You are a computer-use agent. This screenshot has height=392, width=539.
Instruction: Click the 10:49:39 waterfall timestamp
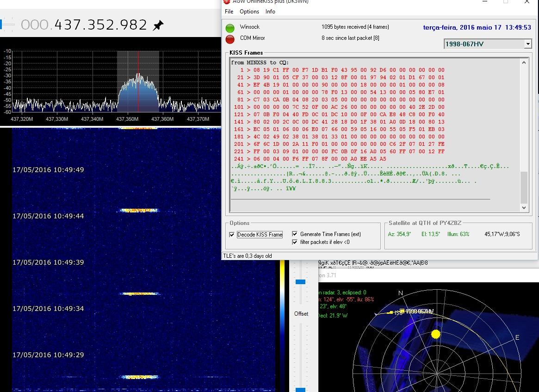(x=48, y=262)
